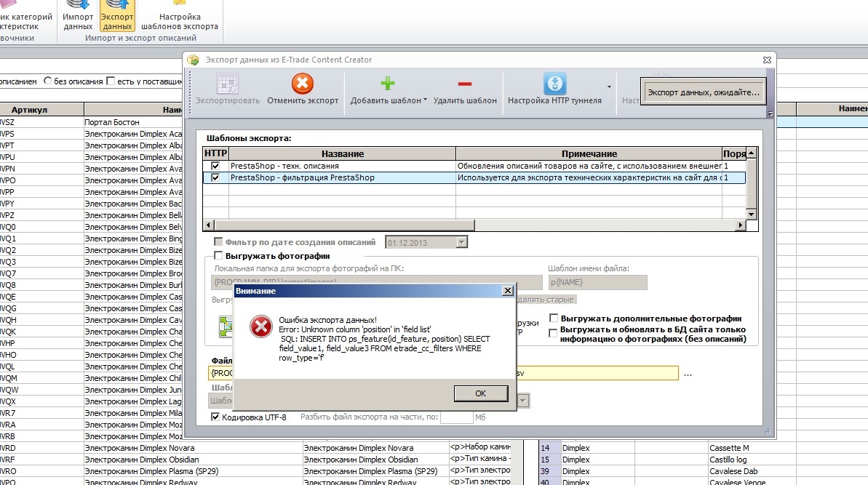Screen dimensions: 868x485
Task: Click the Разбить файл экспорта size field
Action: coord(457,417)
